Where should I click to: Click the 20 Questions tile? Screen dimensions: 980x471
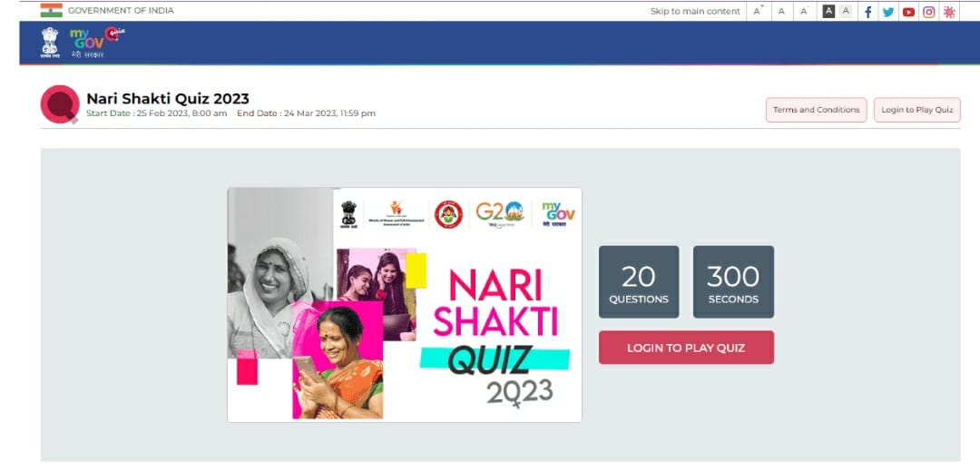tap(639, 281)
